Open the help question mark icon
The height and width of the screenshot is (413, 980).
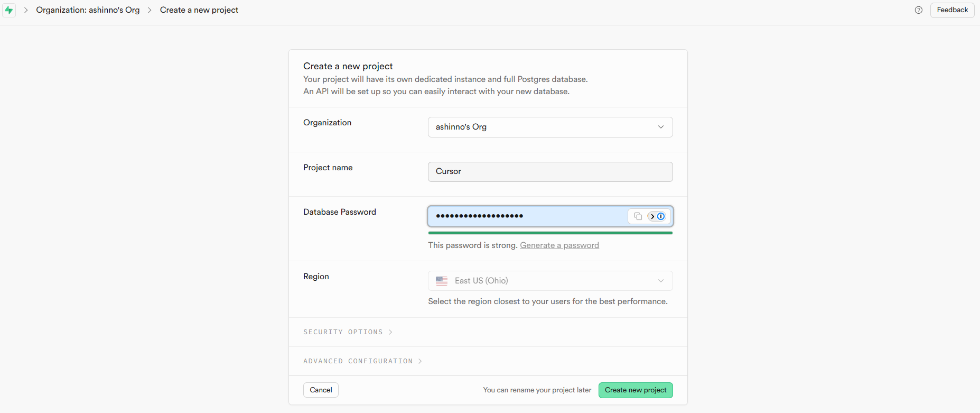919,10
